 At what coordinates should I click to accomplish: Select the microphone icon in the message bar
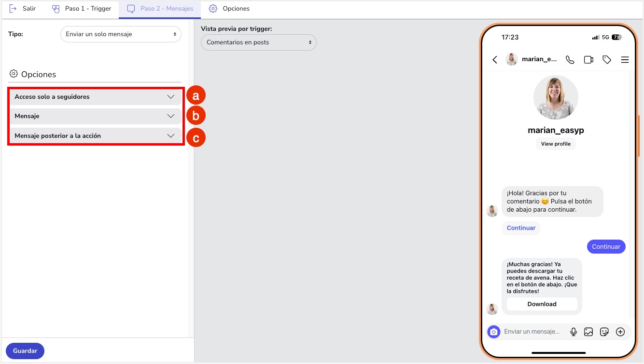point(574,332)
